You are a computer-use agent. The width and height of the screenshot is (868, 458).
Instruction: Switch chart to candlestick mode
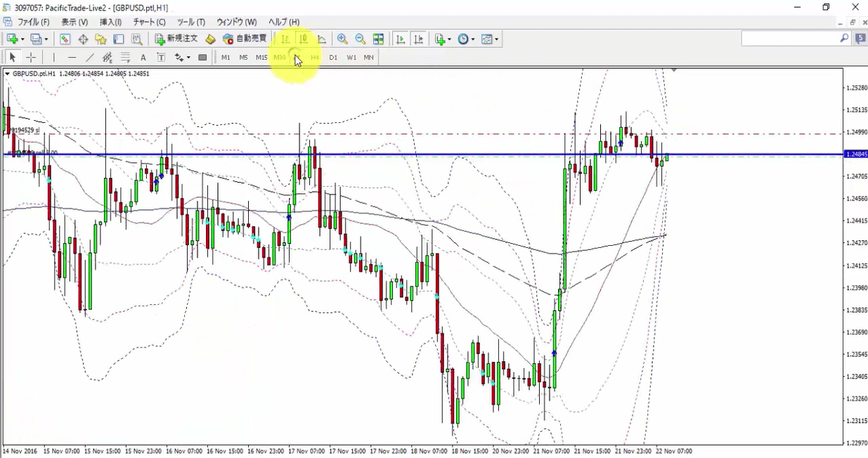[304, 39]
